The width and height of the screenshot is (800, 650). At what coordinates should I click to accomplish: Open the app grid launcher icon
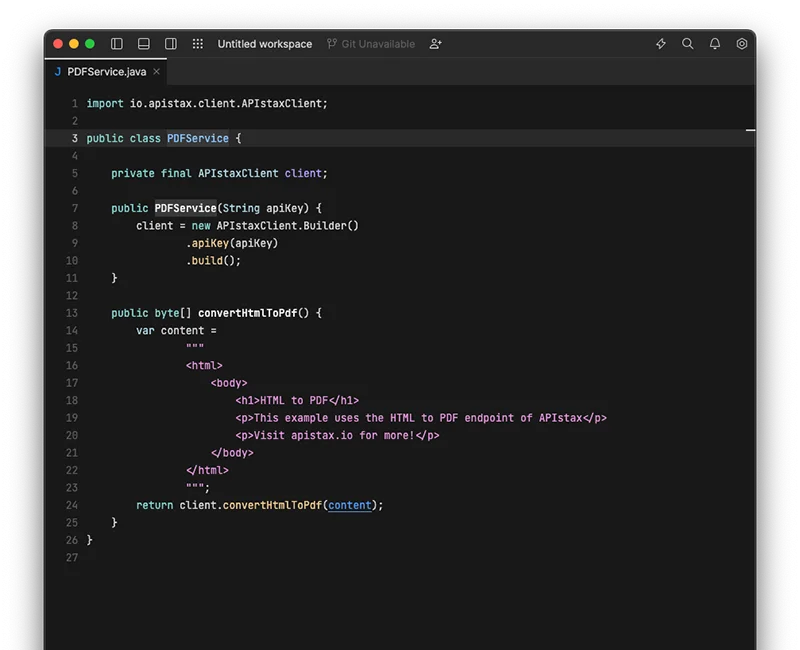(x=198, y=44)
